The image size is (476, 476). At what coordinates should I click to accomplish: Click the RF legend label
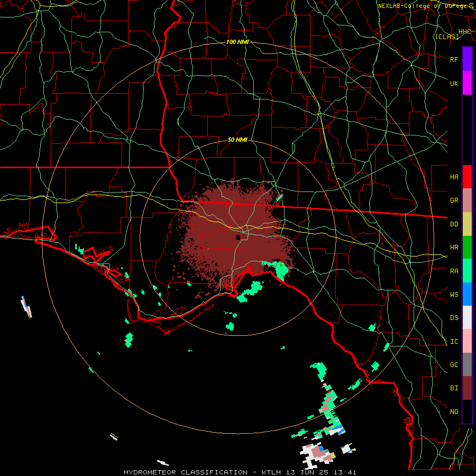point(454,59)
